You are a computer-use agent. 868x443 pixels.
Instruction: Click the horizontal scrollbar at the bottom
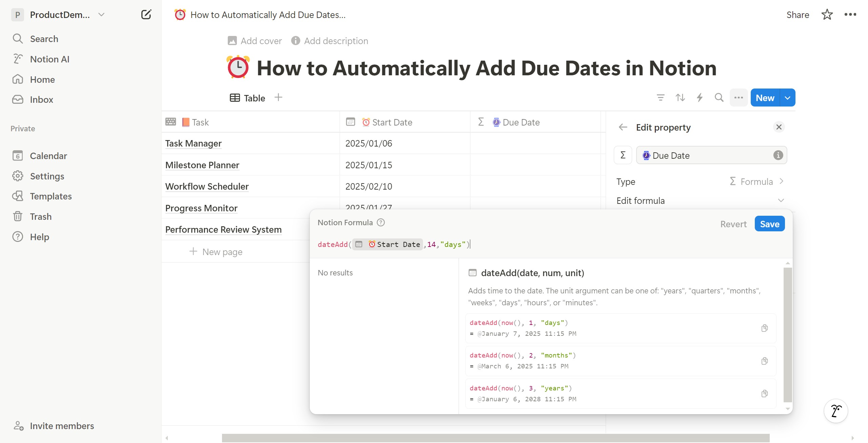coord(496,438)
